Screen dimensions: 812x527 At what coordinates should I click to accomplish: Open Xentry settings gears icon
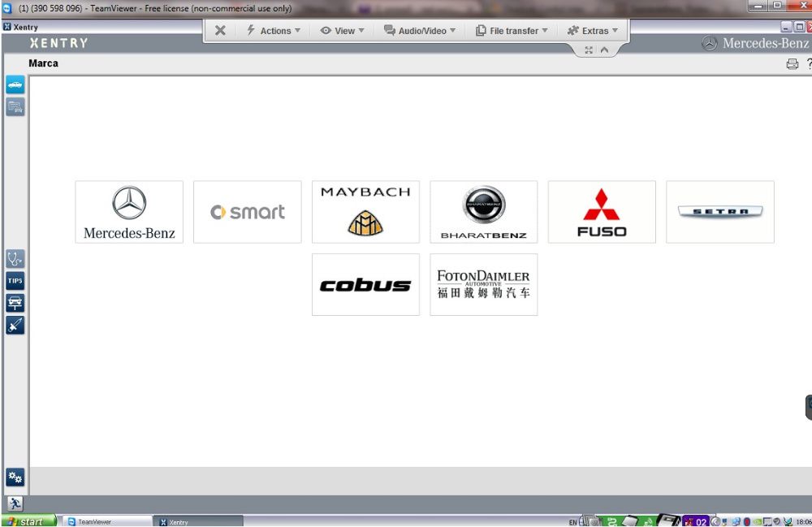15,477
